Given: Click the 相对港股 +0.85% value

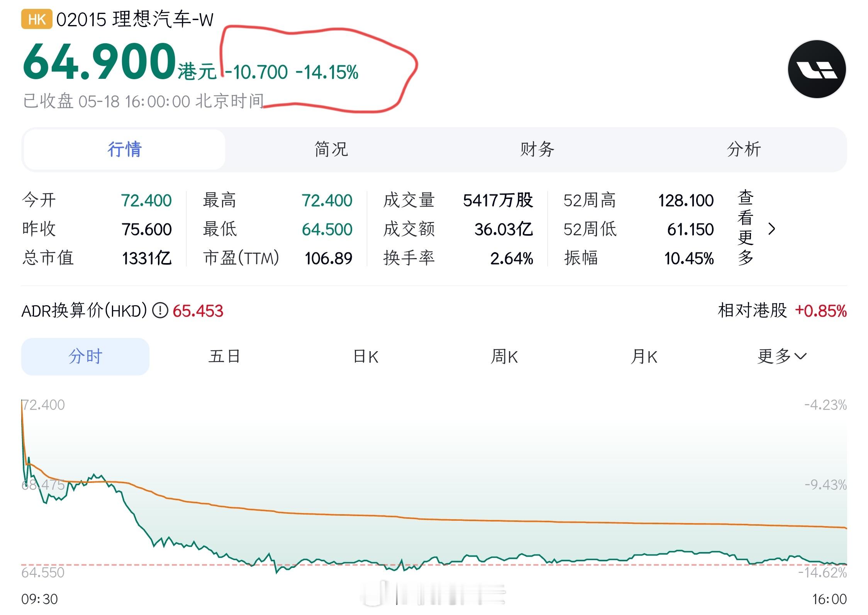Looking at the screenshot, I should pyautogui.click(x=821, y=311).
